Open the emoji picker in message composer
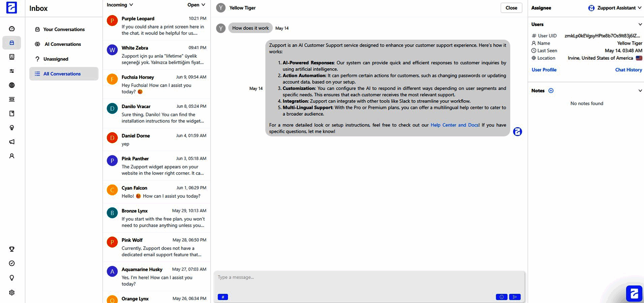This screenshot has height=303, width=644. [x=502, y=297]
